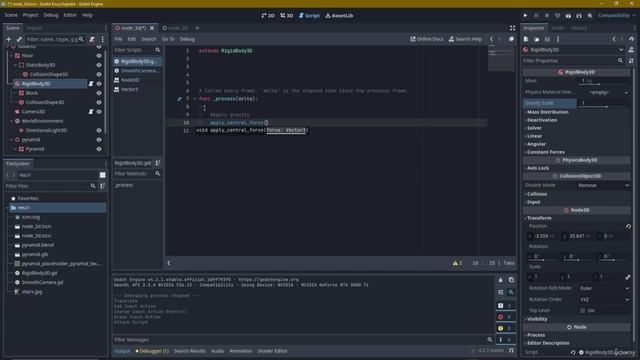Clear the Output log

[x=501, y=280]
